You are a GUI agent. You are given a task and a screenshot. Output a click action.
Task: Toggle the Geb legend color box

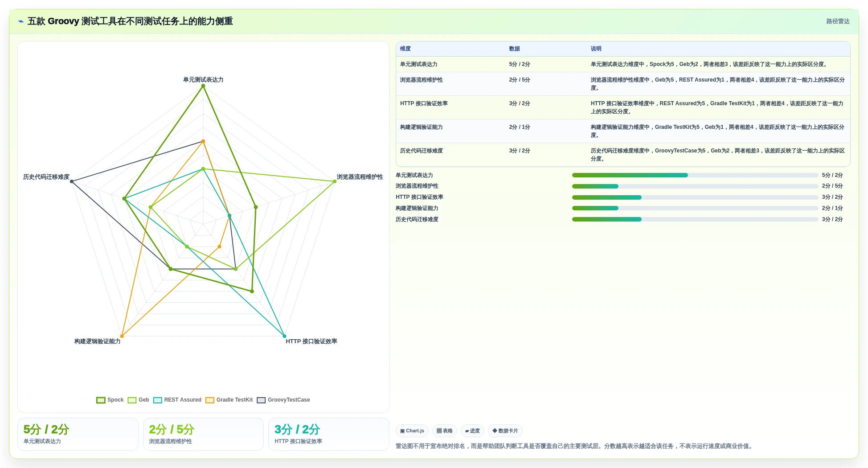pos(132,400)
